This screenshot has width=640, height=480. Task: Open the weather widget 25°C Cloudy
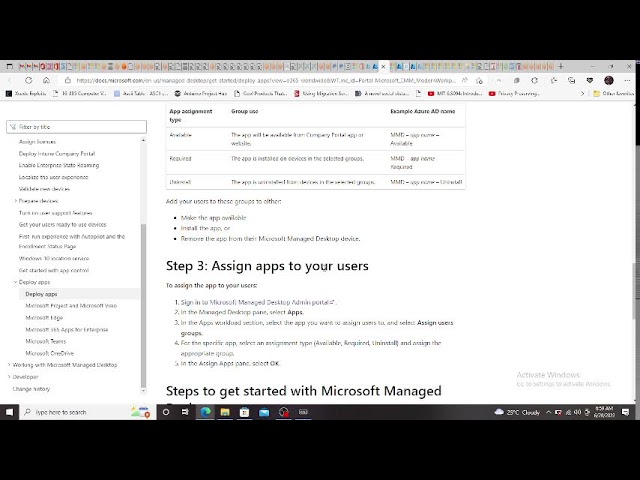click(x=517, y=412)
